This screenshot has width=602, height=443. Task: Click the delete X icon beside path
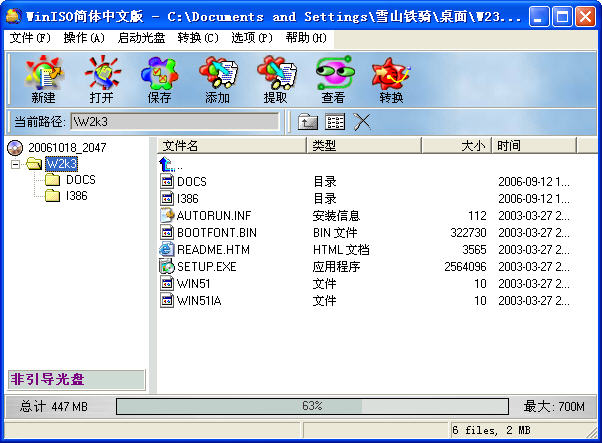pos(362,122)
